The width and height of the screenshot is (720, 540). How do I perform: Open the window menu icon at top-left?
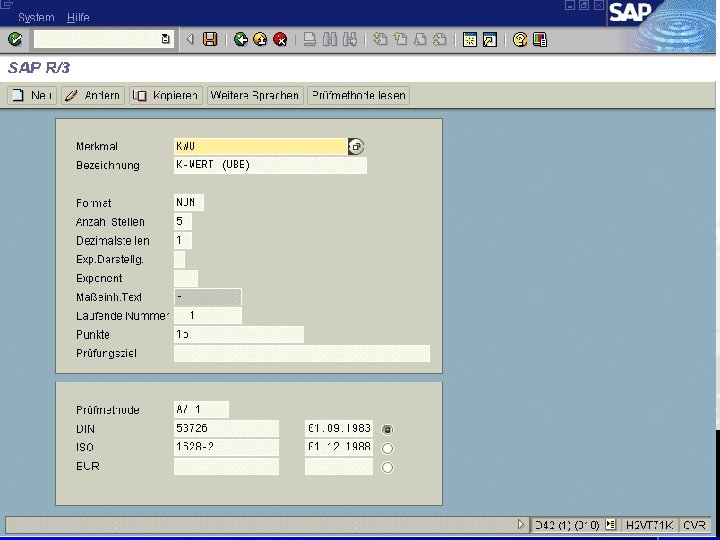point(6,4)
